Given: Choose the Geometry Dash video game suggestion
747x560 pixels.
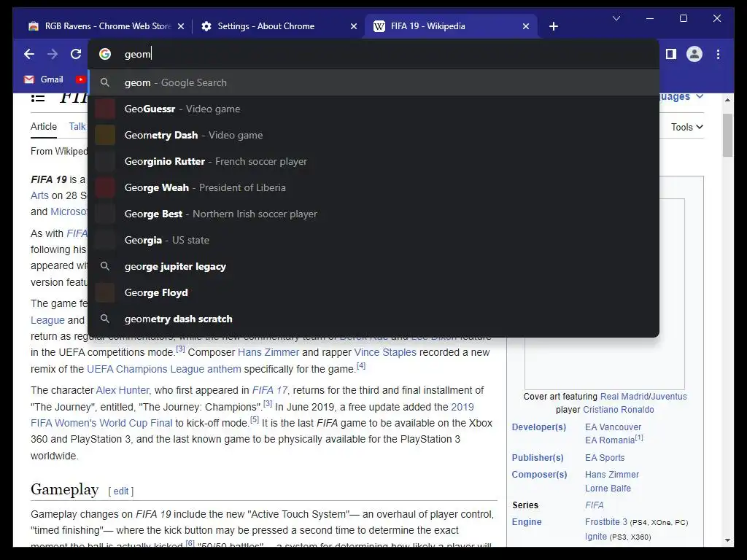Looking at the screenshot, I should click(x=374, y=135).
